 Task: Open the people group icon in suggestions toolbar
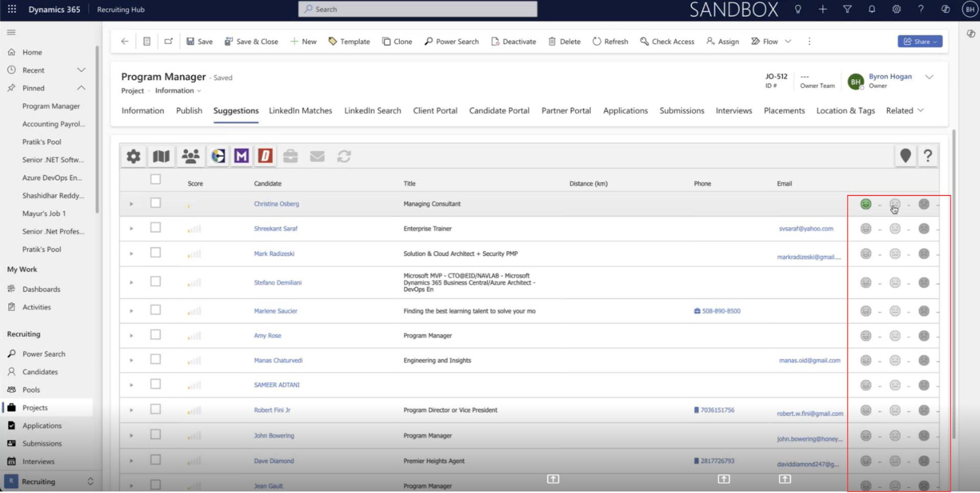[190, 156]
